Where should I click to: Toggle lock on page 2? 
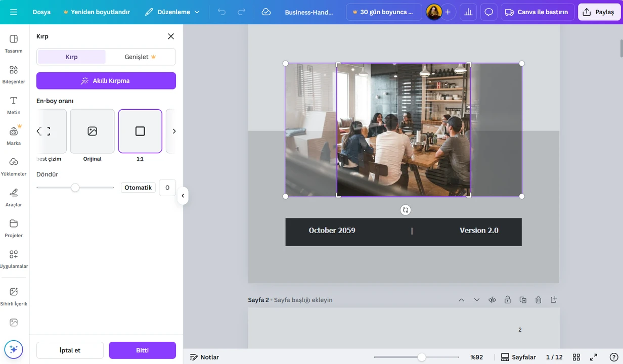(508, 300)
